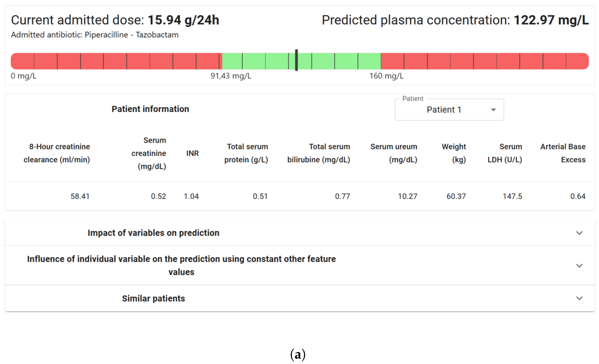Expand the Influence of individual variable heading

181,265
